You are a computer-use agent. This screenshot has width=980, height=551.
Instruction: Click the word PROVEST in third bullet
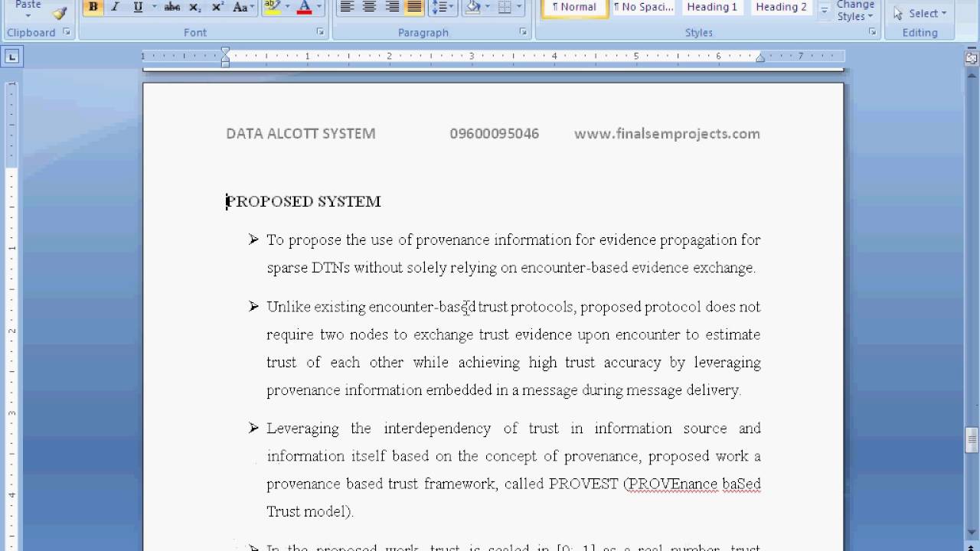click(583, 484)
